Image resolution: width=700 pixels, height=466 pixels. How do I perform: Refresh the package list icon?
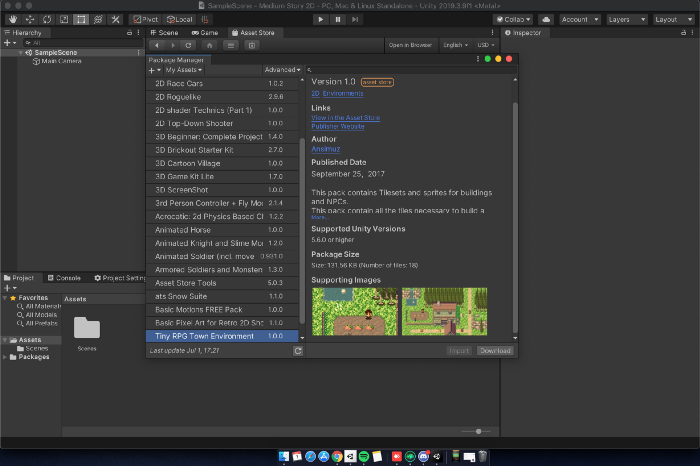pyautogui.click(x=298, y=351)
